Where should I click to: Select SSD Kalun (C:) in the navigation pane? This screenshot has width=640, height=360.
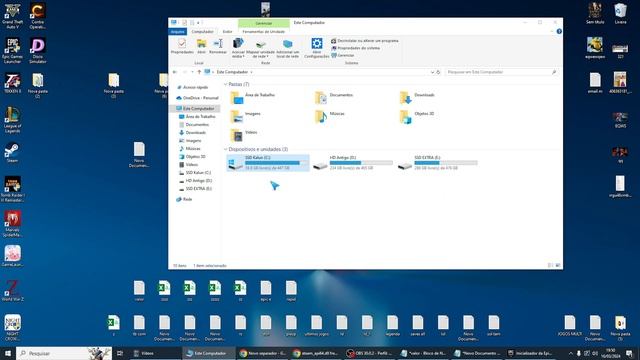coord(198,173)
